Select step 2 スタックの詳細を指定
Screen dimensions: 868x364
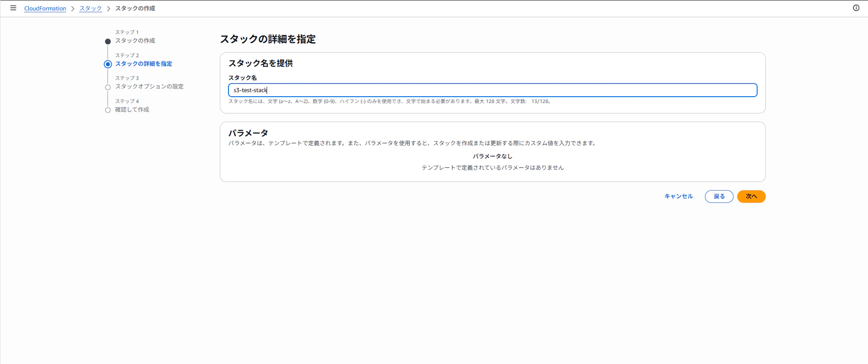click(144, 64)
